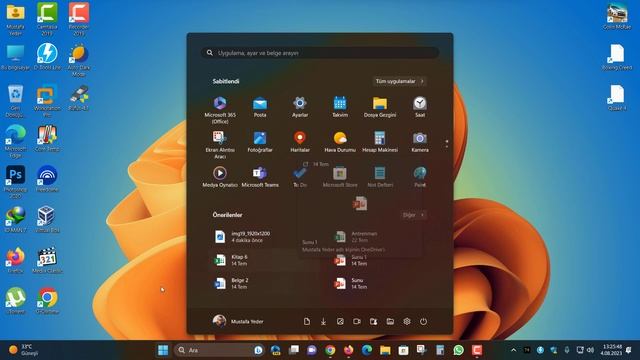The height and width of the screenshot is (360, 640).
Task: Open Task View on taskbar
Action: click(293, 350)
